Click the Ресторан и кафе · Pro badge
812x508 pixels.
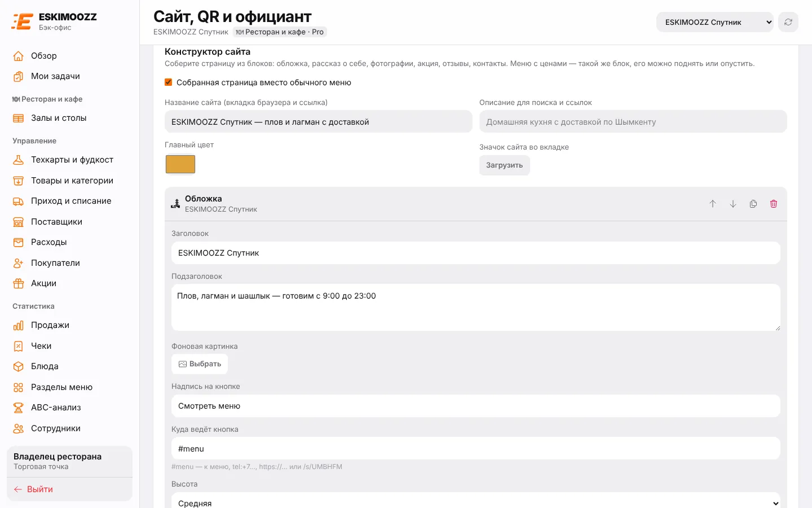(x=280, y=32)
